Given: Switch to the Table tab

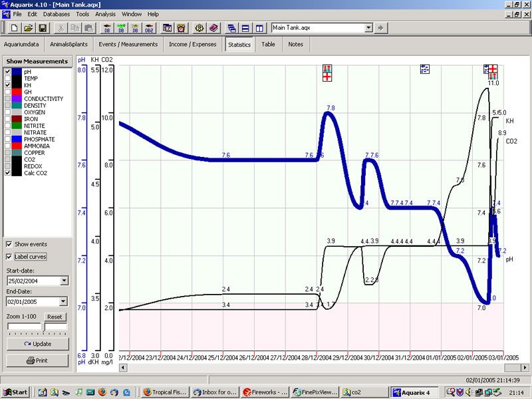Looking at the screenshot, I should tap(268, 45).
